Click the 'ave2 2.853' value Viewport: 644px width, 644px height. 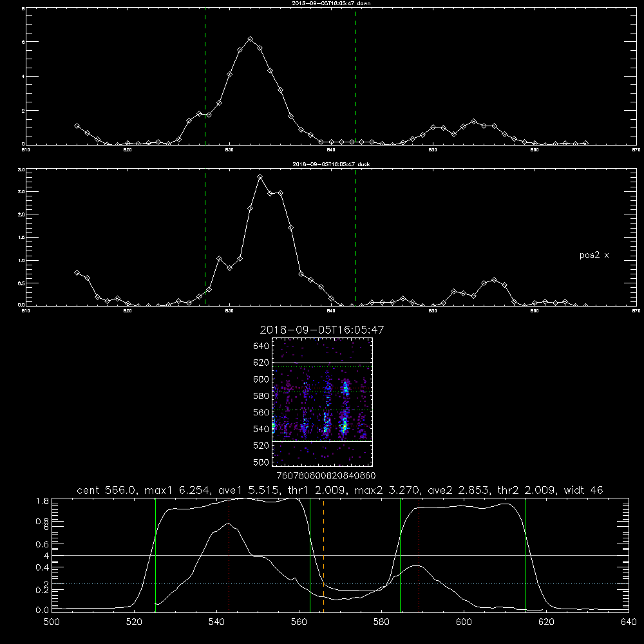pos(460,490)
